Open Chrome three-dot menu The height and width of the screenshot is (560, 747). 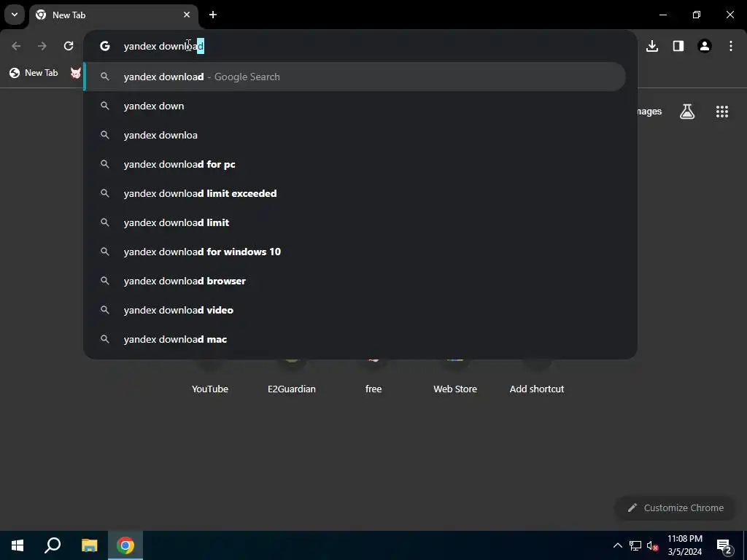[x=731, y=46]
